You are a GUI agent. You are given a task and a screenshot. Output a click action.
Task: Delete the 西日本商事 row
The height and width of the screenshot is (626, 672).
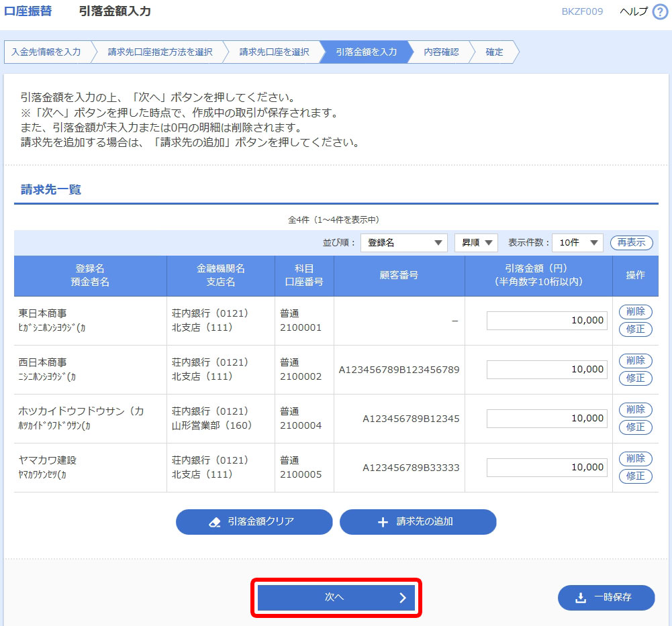[x=635, y=360]
